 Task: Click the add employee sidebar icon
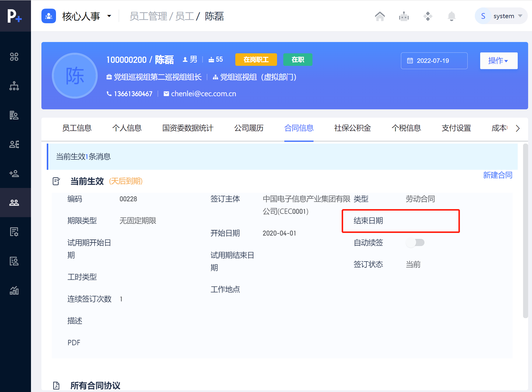pyautogui.click(x=14, y=174)
